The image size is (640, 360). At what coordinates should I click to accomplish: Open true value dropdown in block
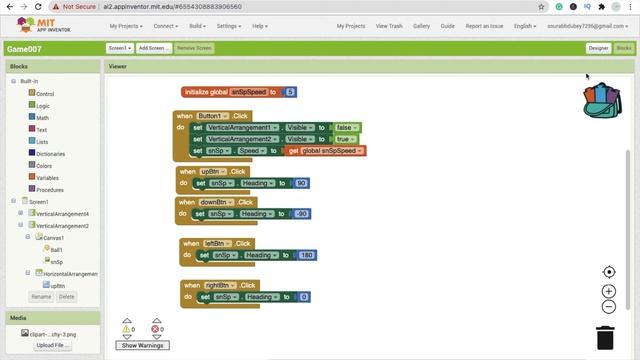353,139
